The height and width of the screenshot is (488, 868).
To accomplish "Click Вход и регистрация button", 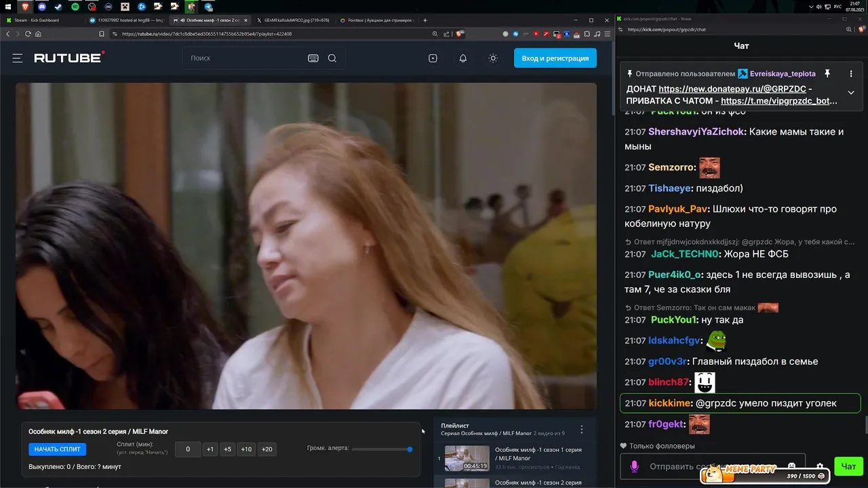I will coord(555,58).
